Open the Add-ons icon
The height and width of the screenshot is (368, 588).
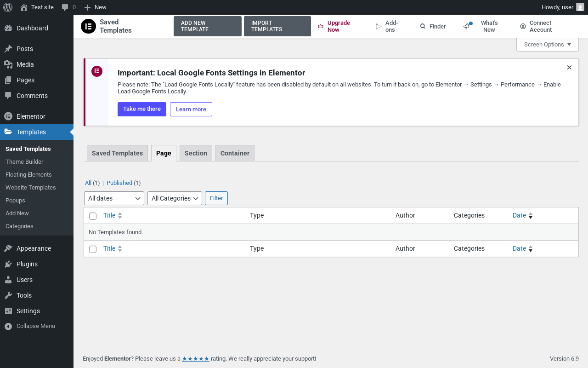coord(379,27)
